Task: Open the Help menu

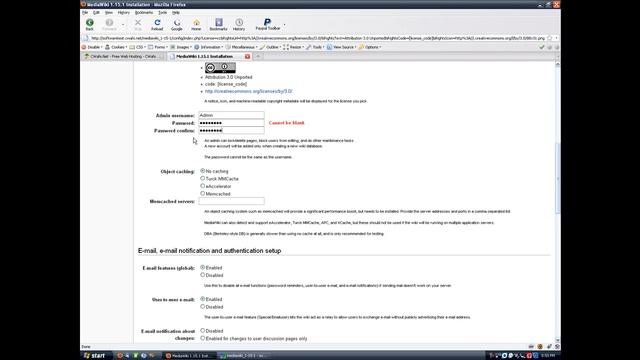Action: pos(176,13)
